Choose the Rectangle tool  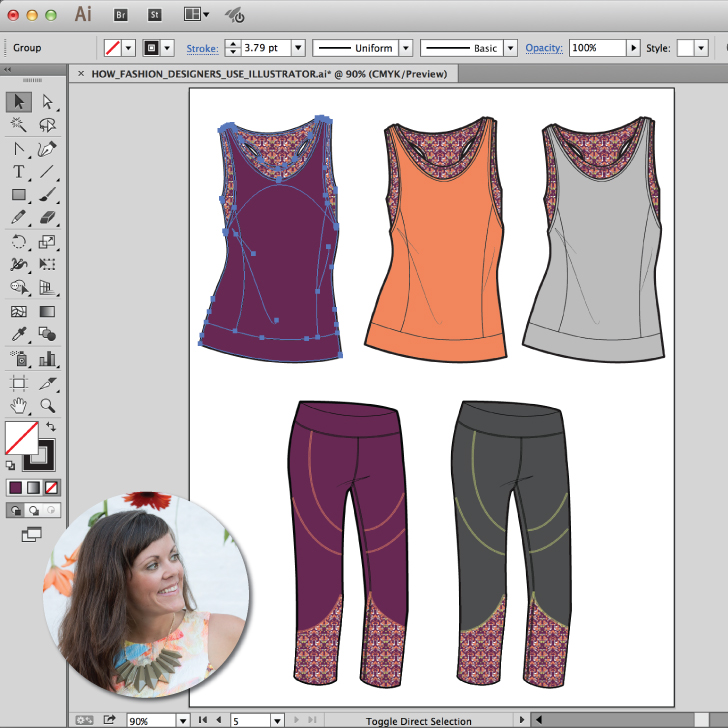pos(18,195)
